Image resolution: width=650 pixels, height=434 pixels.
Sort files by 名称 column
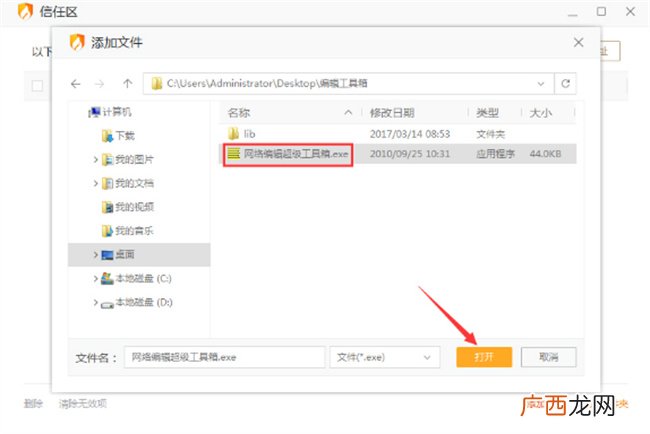(x=239, y=113)
